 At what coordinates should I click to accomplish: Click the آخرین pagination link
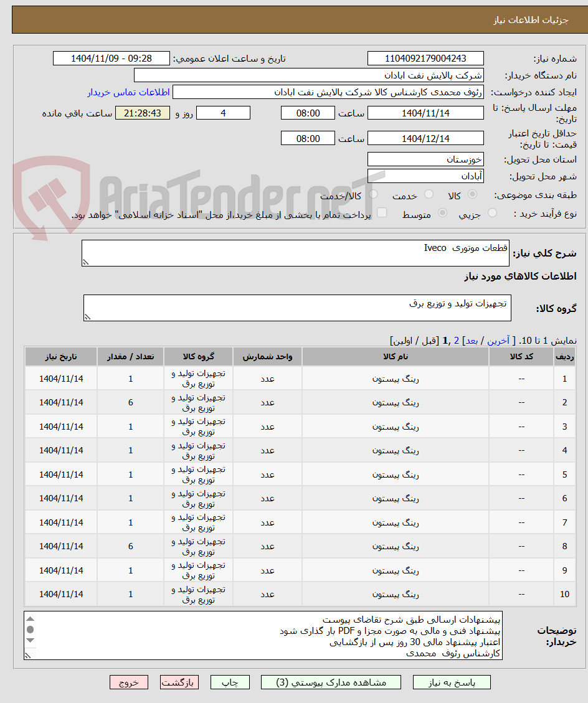[498, 341]
